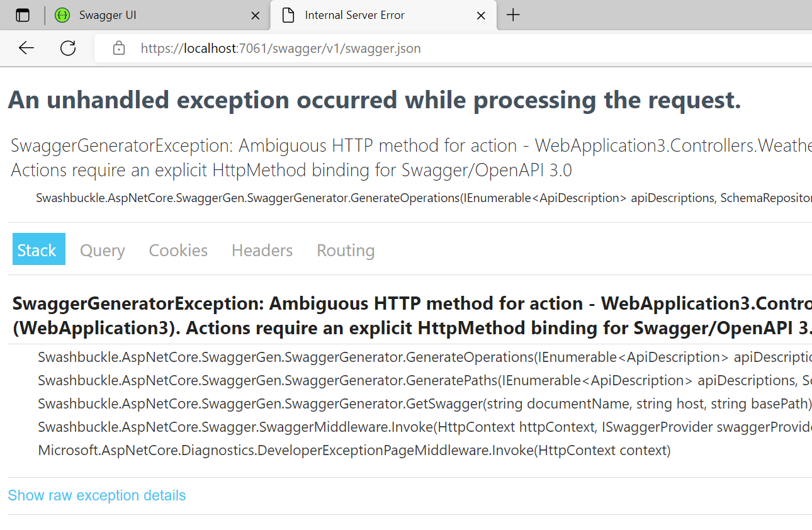Show raw exception details
This screenshot has height=530, width=812.
(97, 495)
